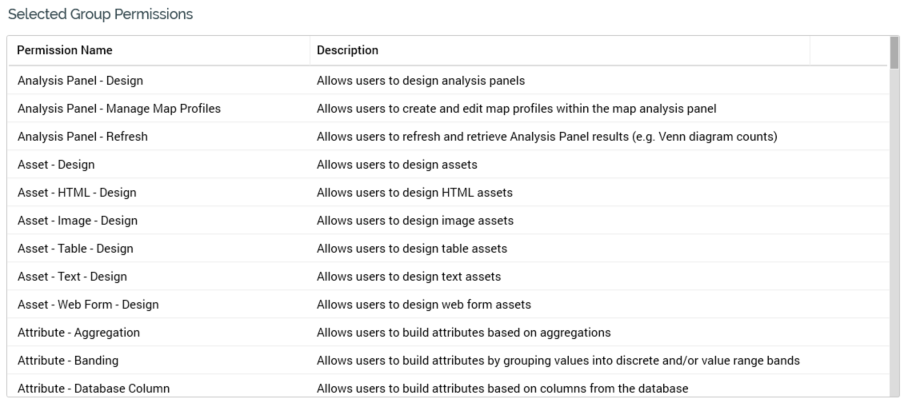Click the vertical scrollbar thumb
The height and width of the screenshot is (404, 906).
pyautogui.click(x=894, y=52)
